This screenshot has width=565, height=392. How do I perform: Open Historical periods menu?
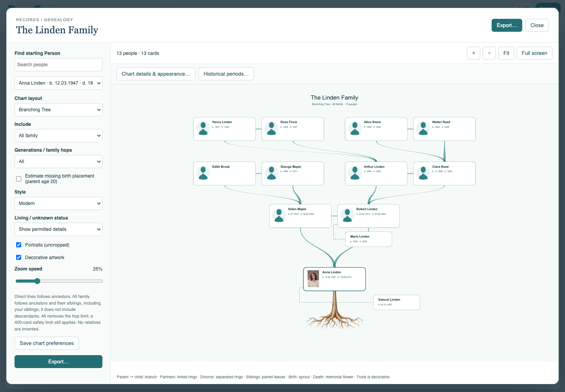(x=226, y=74)
